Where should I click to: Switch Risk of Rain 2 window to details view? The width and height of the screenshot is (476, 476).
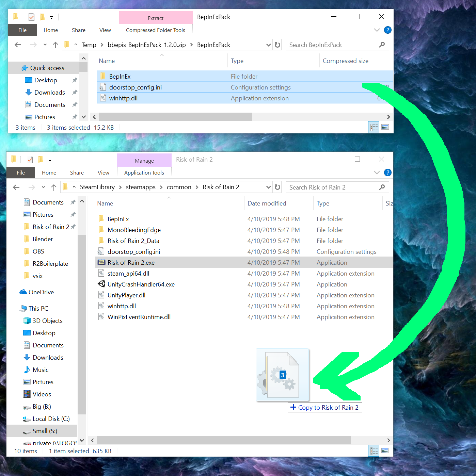pos(374,451)
